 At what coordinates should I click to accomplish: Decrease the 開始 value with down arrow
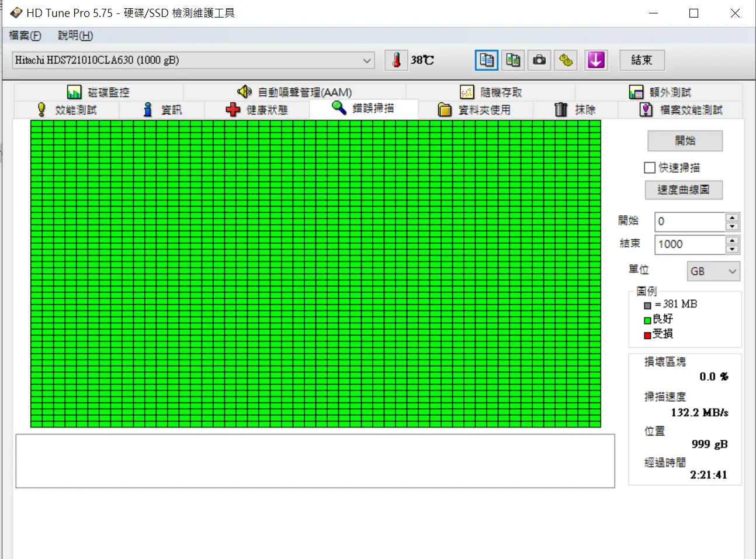pyautogui.click(x=732, y=226)
